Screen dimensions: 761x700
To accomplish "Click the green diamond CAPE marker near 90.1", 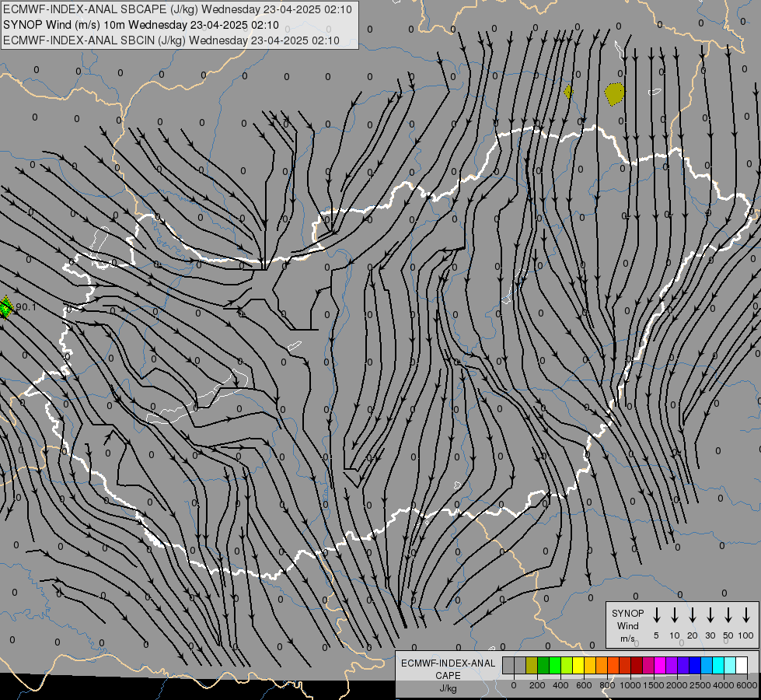I will tap(5, 307).
